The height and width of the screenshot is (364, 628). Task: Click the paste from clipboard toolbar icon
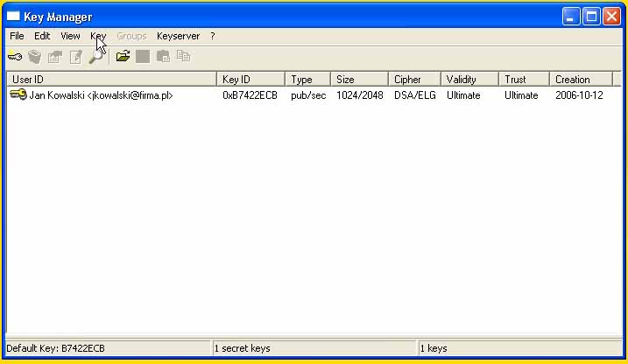point(163,56)
